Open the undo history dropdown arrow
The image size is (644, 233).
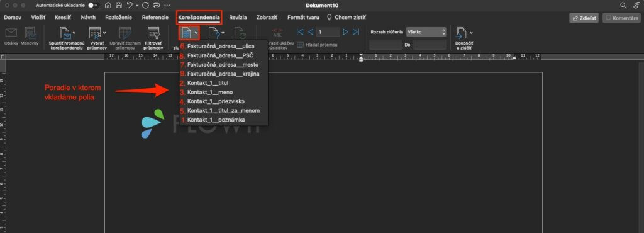pos(137,6)
